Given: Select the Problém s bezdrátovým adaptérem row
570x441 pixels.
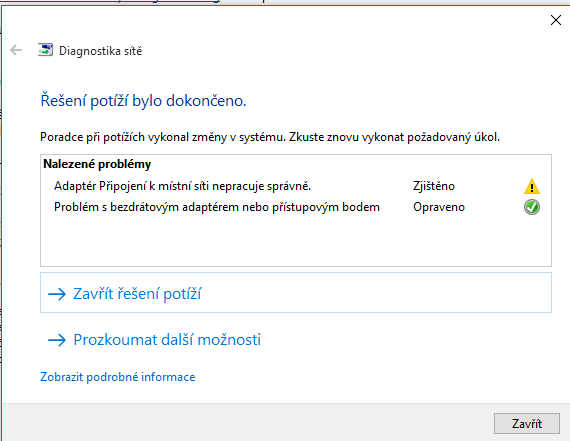Looking at the screenshot, I should click(x=296, y=207).
